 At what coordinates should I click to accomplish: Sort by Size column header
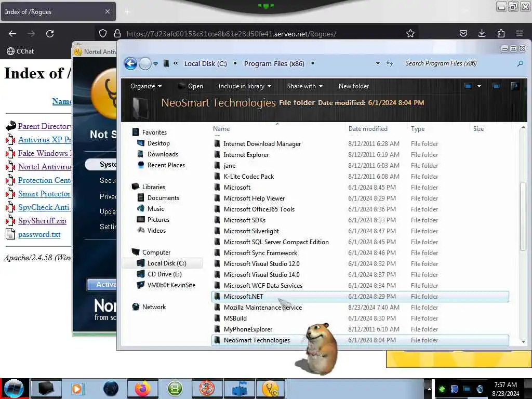[478, 129]
